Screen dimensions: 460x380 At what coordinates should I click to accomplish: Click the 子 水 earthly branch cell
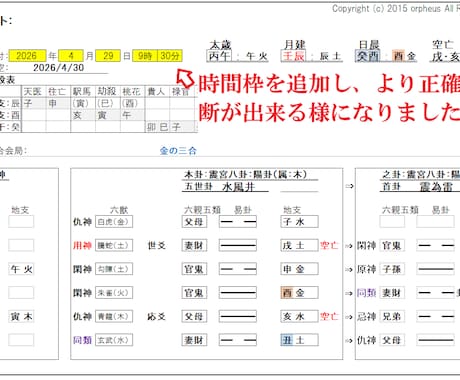299,222
